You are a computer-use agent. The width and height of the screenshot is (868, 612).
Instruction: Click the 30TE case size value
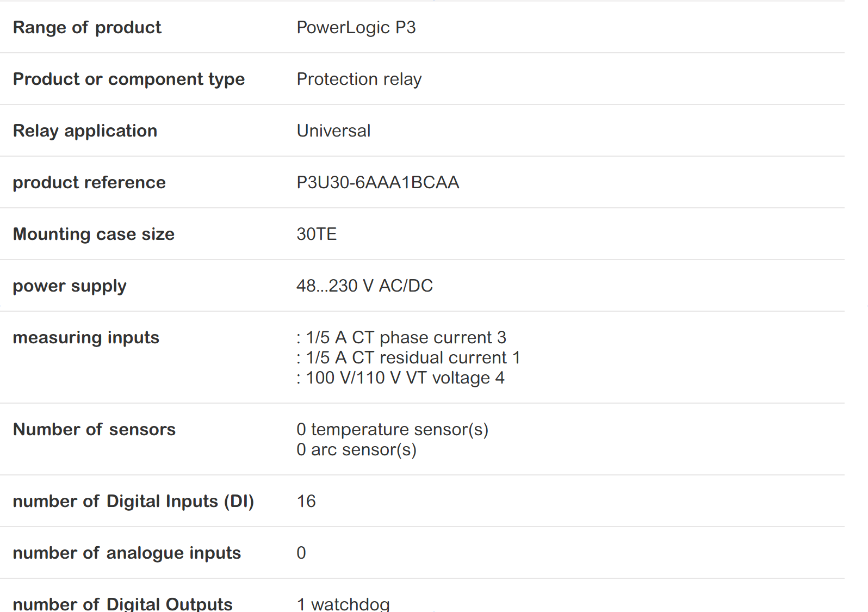click(x=317, y=234)
